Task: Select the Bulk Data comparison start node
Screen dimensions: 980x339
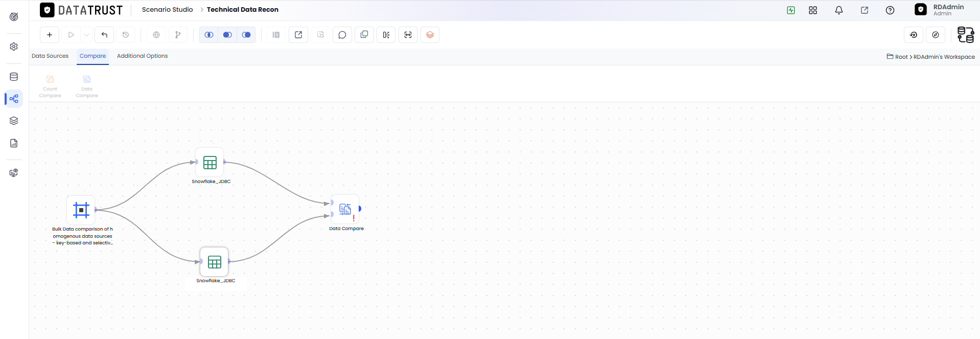Action: 81,210
